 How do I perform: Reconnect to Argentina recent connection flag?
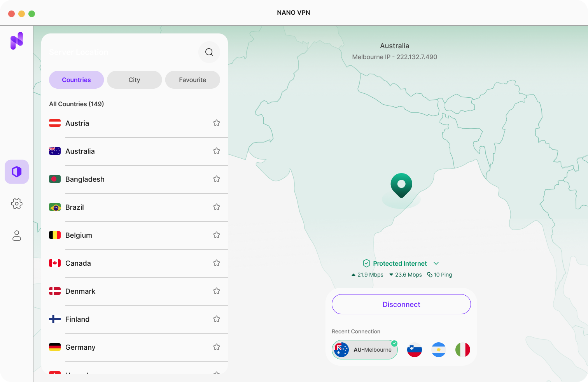(x=439, y=350)
